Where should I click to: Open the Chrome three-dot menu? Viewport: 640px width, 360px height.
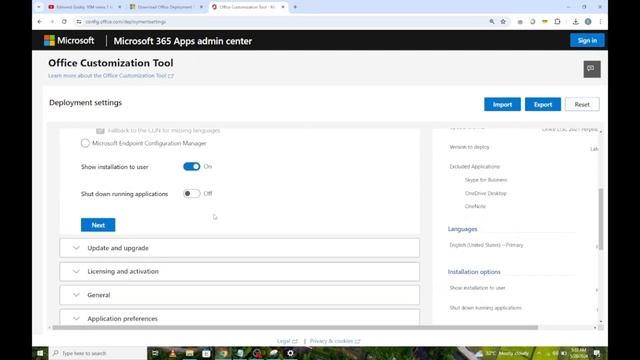coord(600,22)
